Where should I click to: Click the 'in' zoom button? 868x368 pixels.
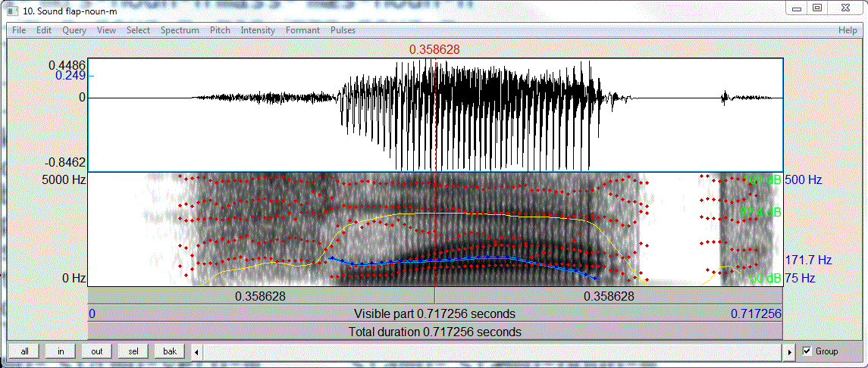tap(61, 351)
